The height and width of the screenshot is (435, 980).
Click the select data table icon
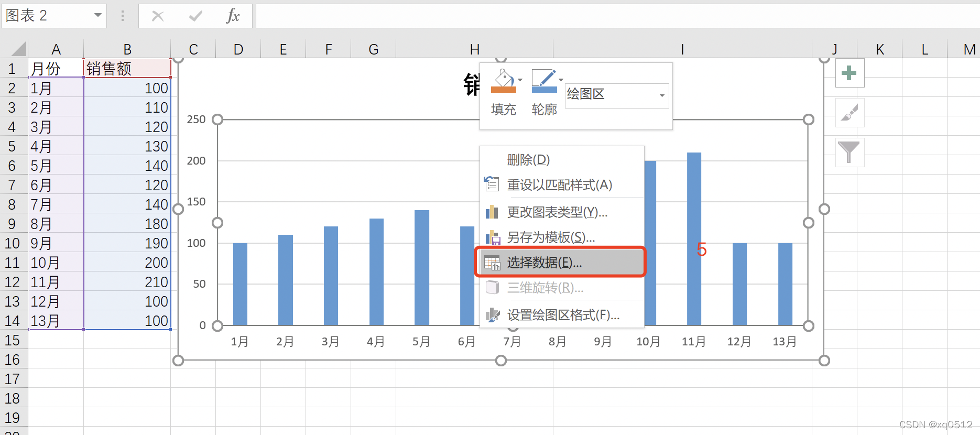point(492,263)
